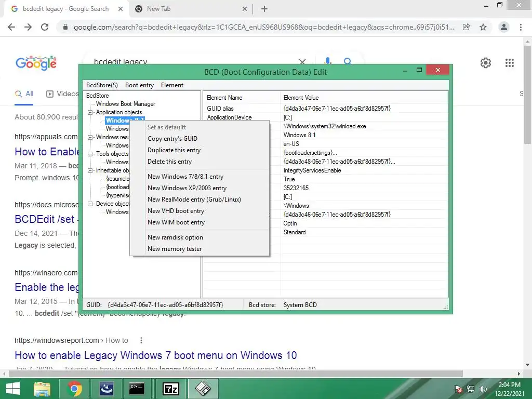Choose Delete this entry
This screenshot has width=532, height=399.
click(170, 162)
